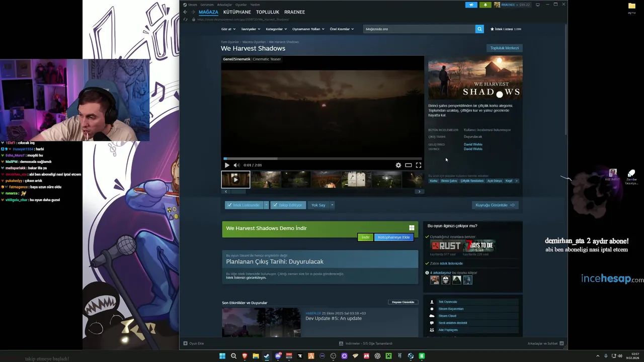Image resolution: width=644 pixels, height=362 pixels.
Task: Switch to KÜTÜPHANE tab
Action: [237, 12]
